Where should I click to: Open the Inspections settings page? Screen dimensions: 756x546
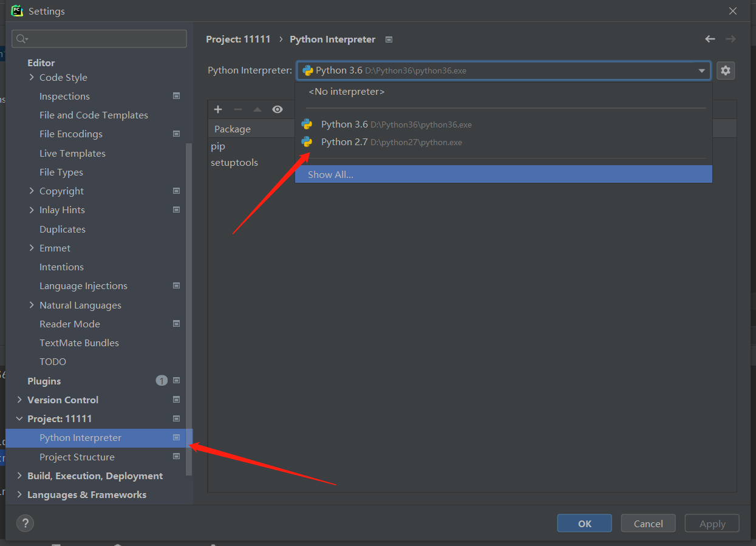point(64,96)
